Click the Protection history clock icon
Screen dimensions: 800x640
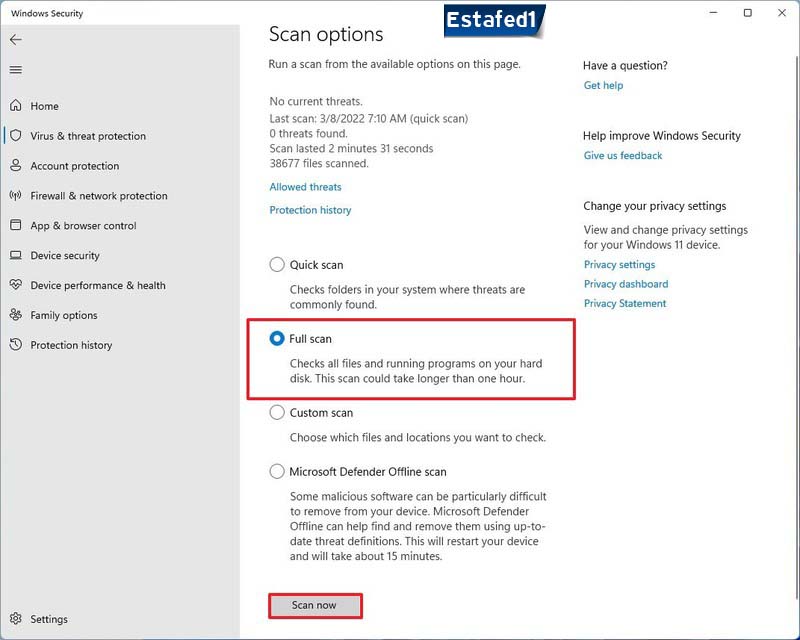(16, 344)
